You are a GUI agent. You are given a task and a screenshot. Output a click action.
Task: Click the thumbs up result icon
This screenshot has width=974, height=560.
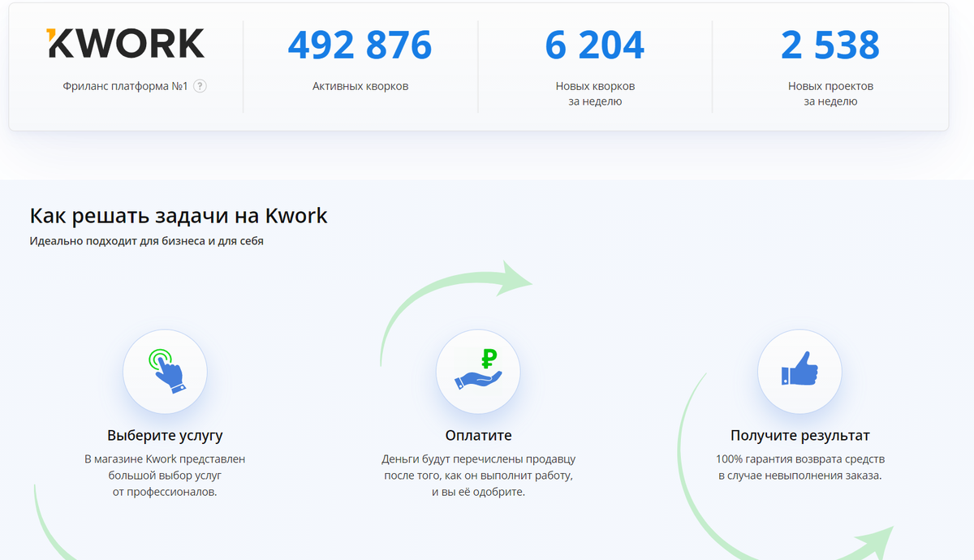point(799,372)
